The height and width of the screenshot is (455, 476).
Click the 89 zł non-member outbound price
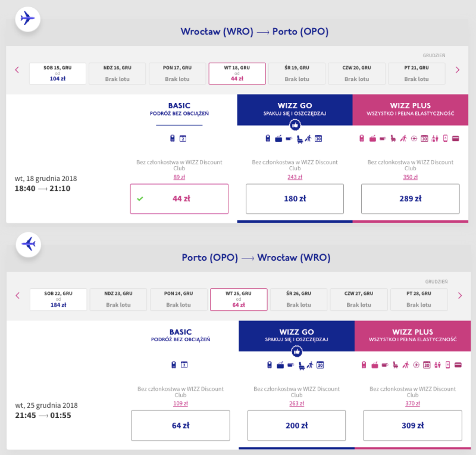click(179, 177)
